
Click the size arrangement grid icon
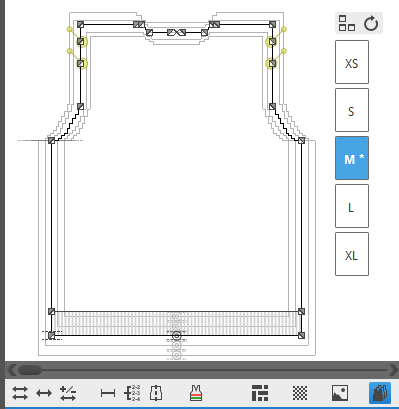347,23
